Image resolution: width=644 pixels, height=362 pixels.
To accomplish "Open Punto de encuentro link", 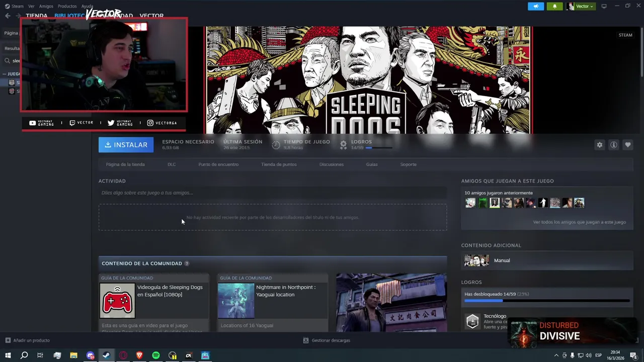I will click(218, 164).
